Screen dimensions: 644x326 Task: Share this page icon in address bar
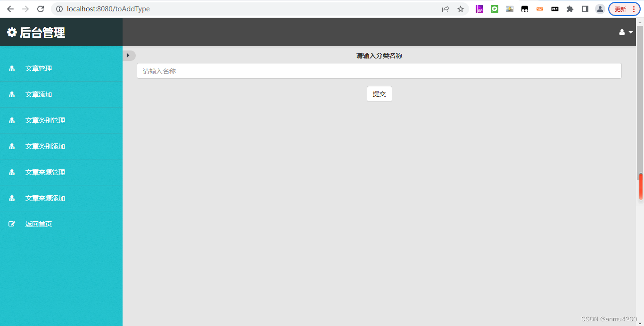coord(446,9)
